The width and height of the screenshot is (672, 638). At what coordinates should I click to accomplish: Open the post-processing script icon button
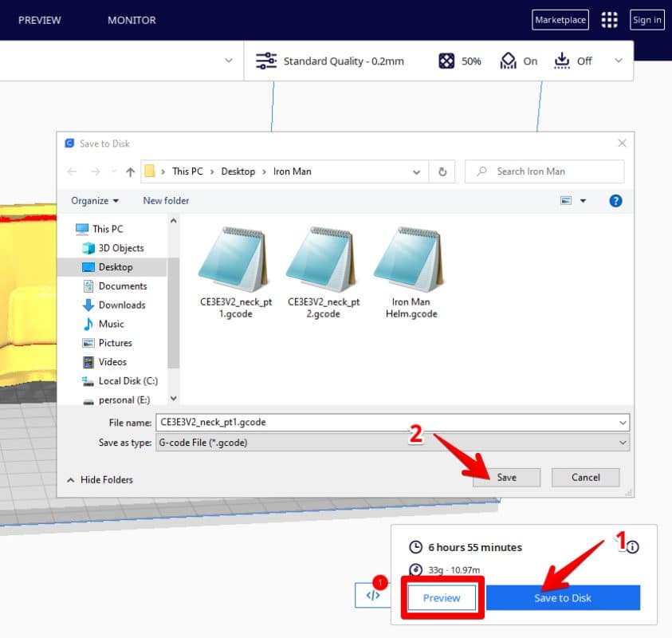tap(372, 595)
